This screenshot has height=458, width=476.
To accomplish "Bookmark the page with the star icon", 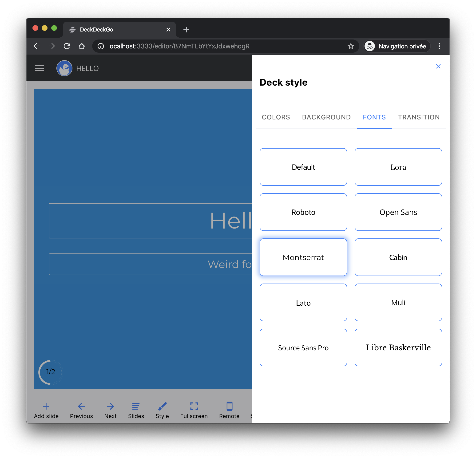I will point(351,46).
